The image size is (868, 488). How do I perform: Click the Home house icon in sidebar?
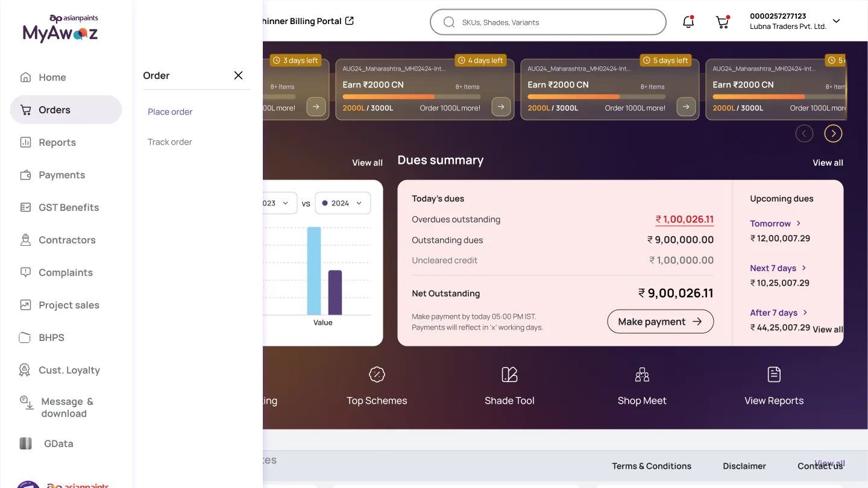[x=25, y=77]
